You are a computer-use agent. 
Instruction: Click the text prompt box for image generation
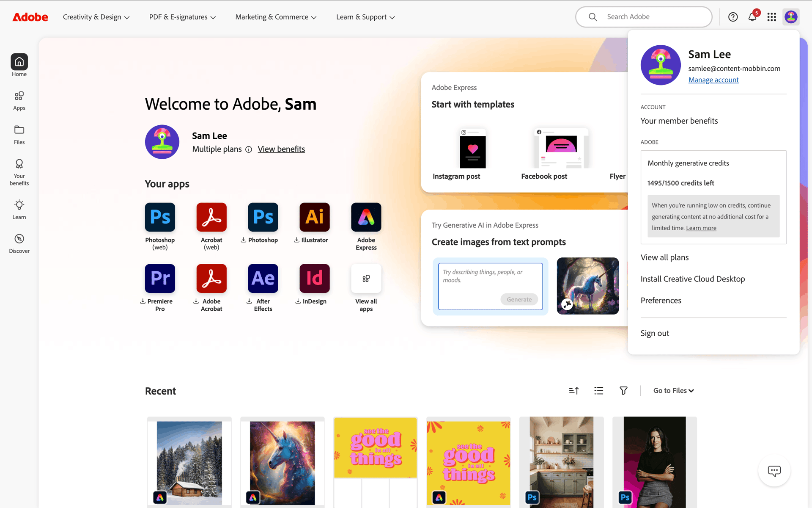coord(491,286)
